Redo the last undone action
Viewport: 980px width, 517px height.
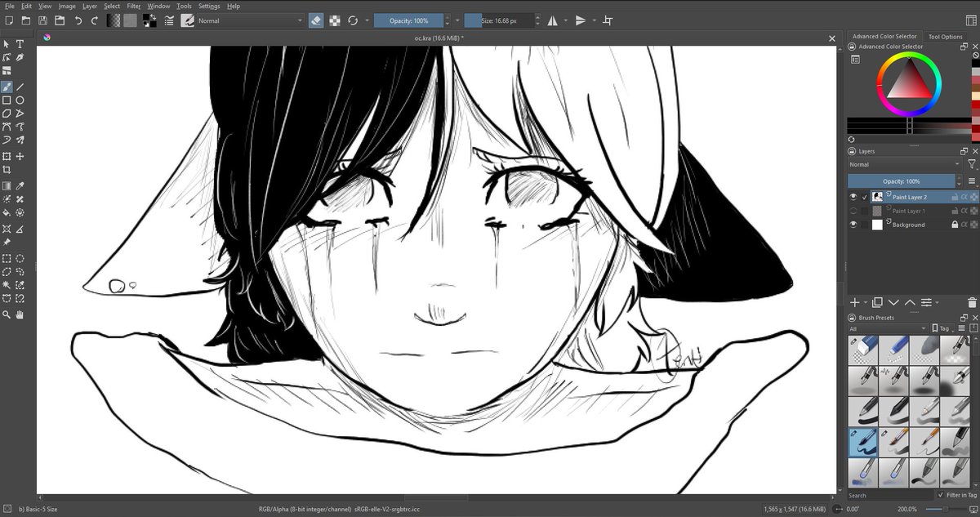coord(96,20)
